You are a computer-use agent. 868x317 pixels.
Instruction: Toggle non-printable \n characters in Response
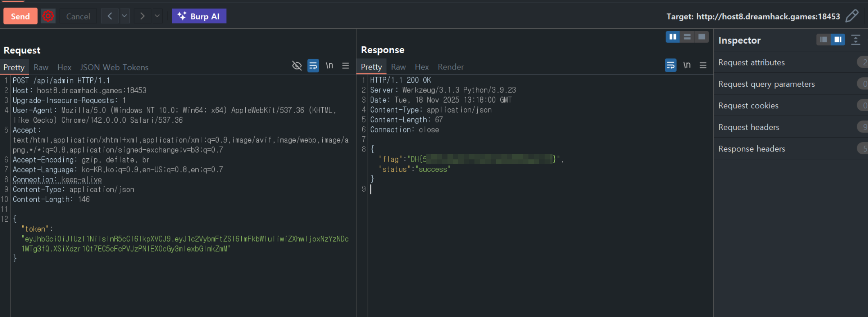coord(687,65)
